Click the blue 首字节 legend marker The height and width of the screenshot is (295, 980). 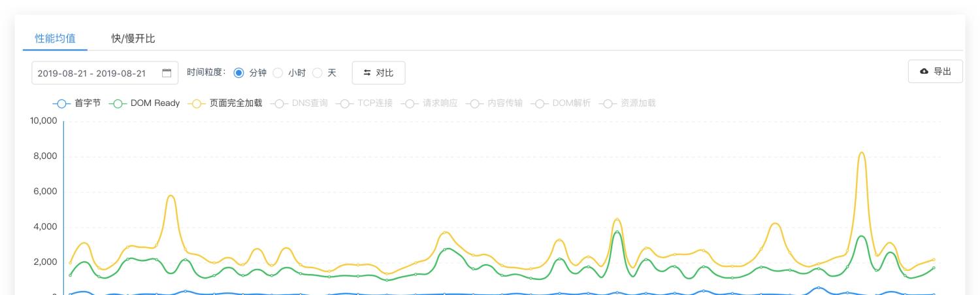click(x=61, y=103)
